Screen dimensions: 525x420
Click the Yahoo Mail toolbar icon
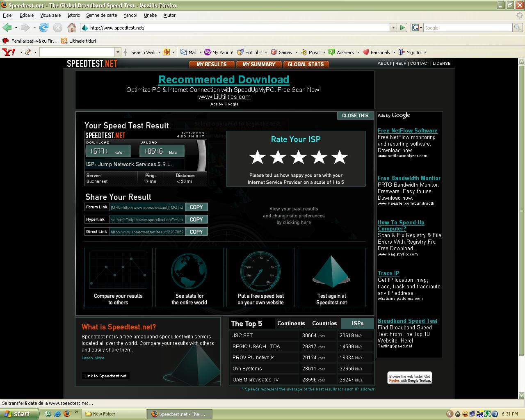pos(184,52)
